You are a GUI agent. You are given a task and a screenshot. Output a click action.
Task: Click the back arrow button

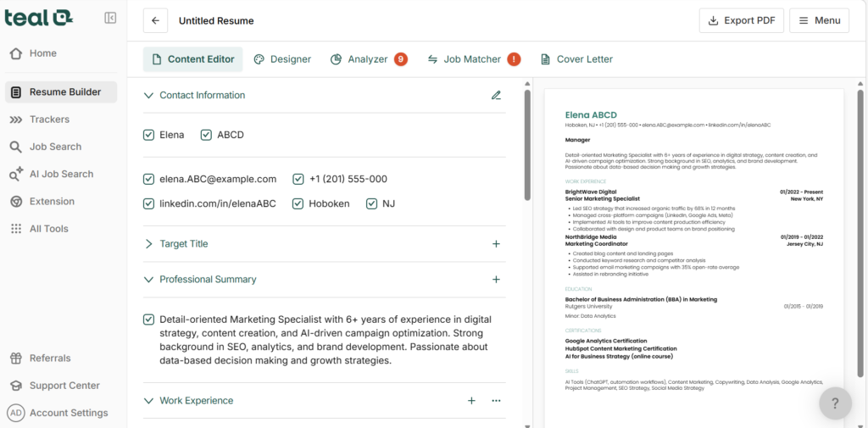[155, 20]
